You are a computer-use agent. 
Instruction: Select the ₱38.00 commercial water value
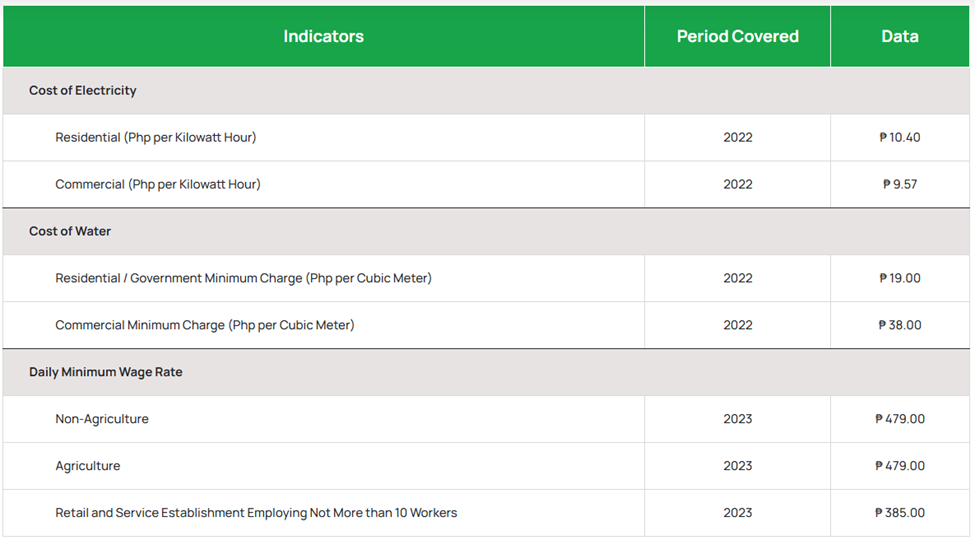click(900, 326)
